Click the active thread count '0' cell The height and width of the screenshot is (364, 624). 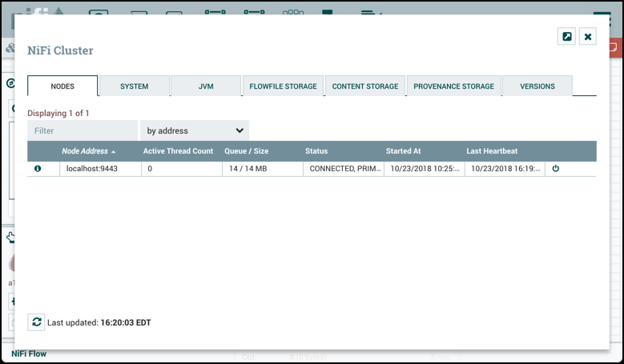pyautogui.click(x=182, y=169)
